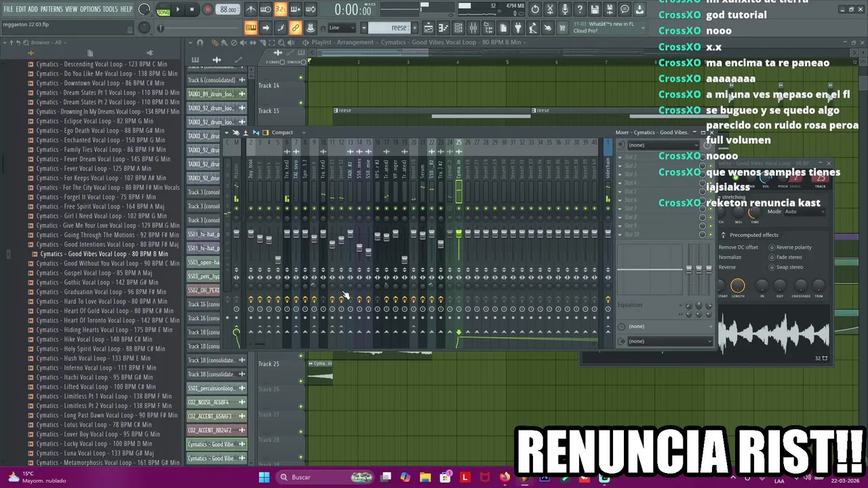This screenshot has width=868, height=488.
Task: Open the OPTIONS menu
Action: (90, 9)
